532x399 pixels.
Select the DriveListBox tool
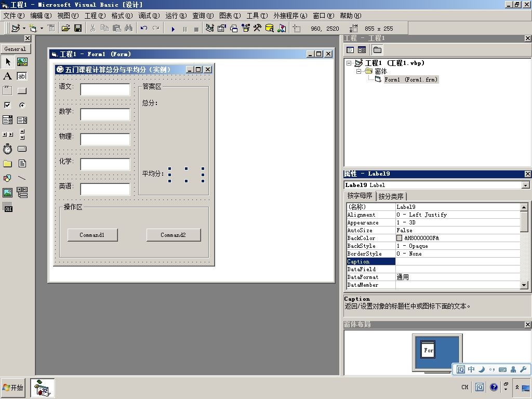(x=22, y=149)
